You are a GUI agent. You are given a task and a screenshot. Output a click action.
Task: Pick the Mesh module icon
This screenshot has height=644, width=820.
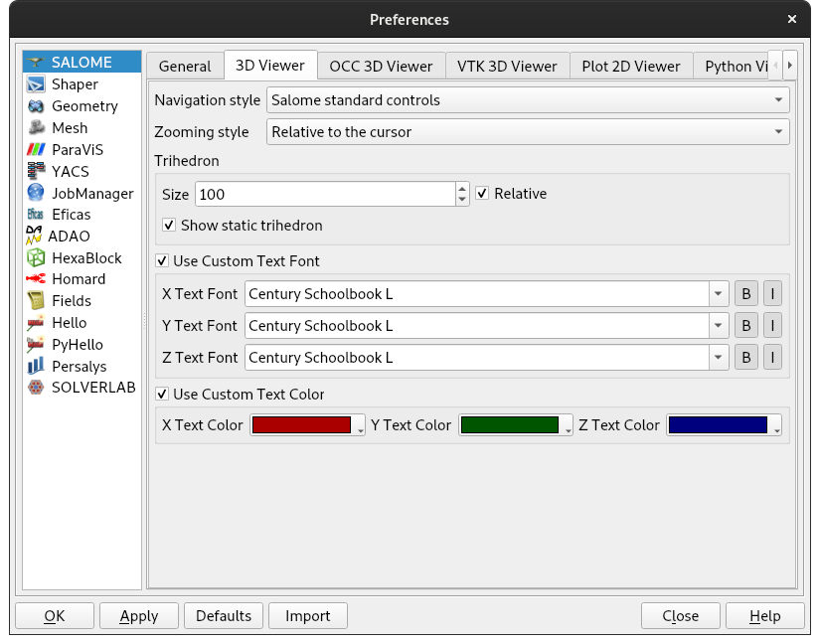coord(36,127)
